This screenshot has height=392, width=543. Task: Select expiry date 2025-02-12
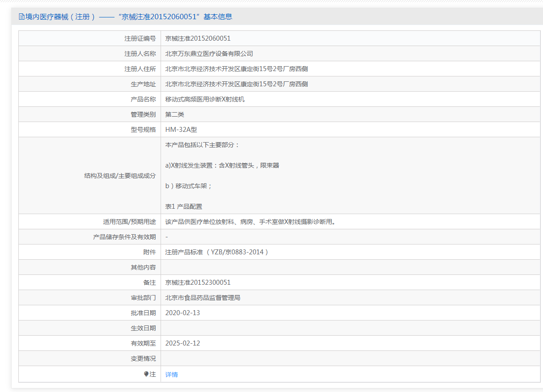(x=182, y=343)
